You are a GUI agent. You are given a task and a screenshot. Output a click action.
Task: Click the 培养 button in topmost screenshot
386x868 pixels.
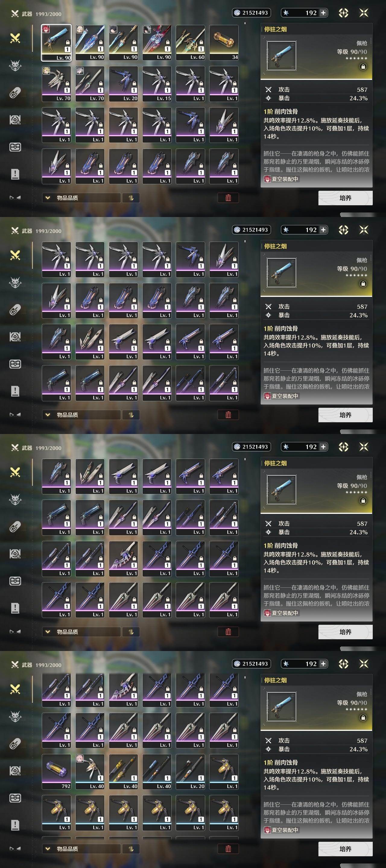coord(345,198)
